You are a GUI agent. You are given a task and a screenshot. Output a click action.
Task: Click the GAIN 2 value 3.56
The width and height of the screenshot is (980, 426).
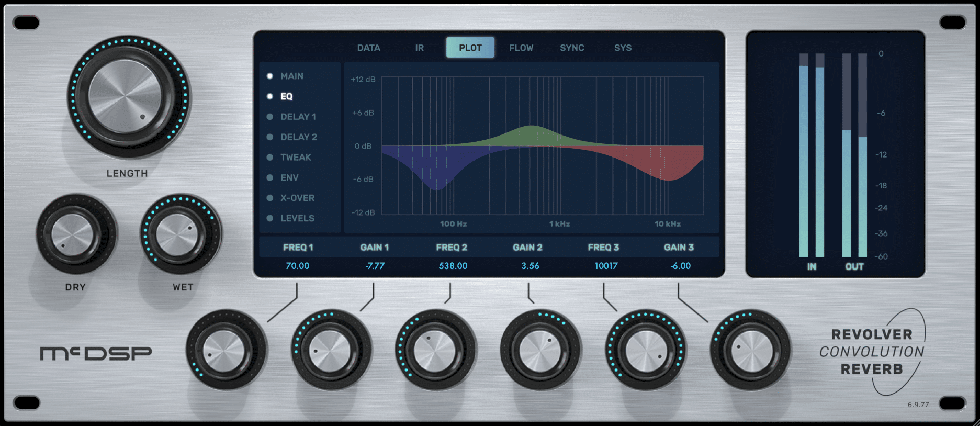click(x=530, y=266)
